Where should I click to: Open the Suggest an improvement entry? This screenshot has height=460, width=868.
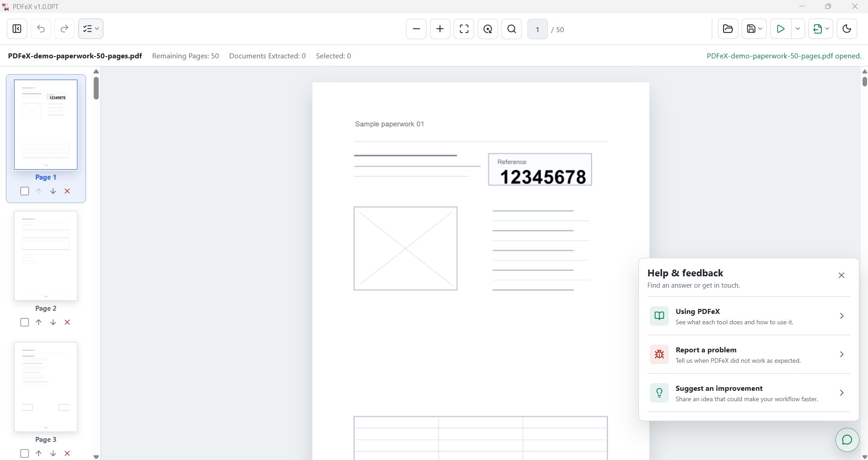[748, 393]
